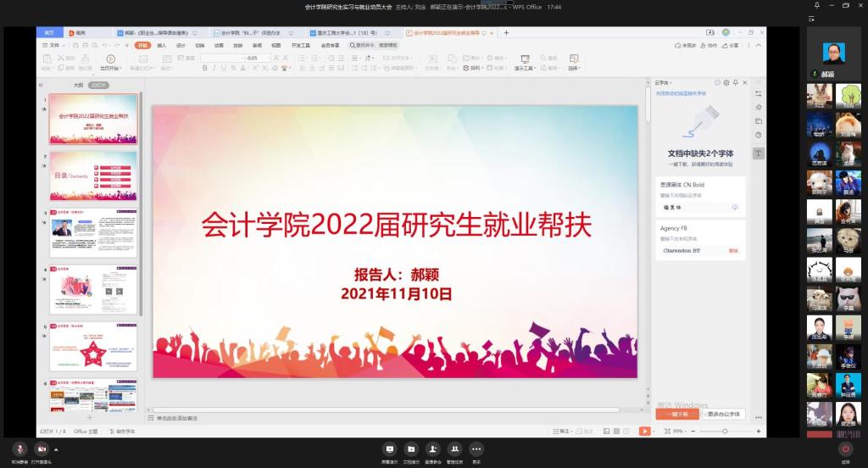Switch to the 插入 Insert ribbon tab
This screenshot has height=468, width=868.
pyautogui.click(x=161, y=45)
